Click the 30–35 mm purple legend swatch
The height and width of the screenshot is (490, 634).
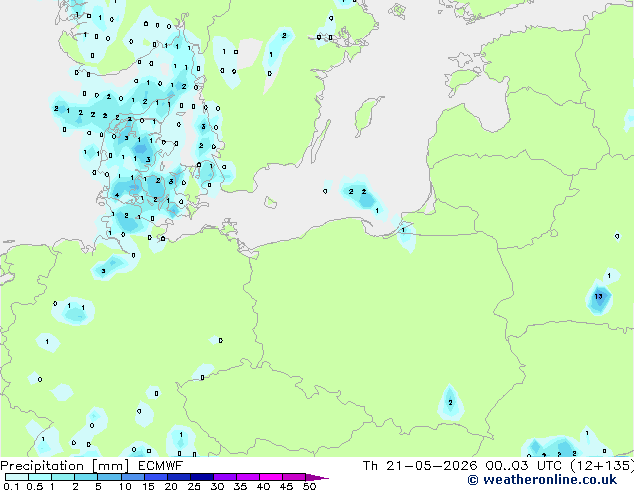[x=224, y=477]
